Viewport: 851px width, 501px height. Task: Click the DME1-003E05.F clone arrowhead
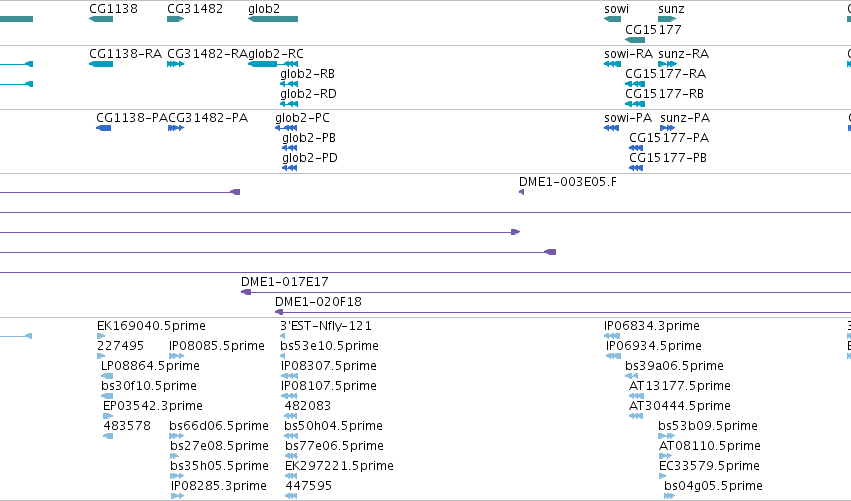(522, 192)
